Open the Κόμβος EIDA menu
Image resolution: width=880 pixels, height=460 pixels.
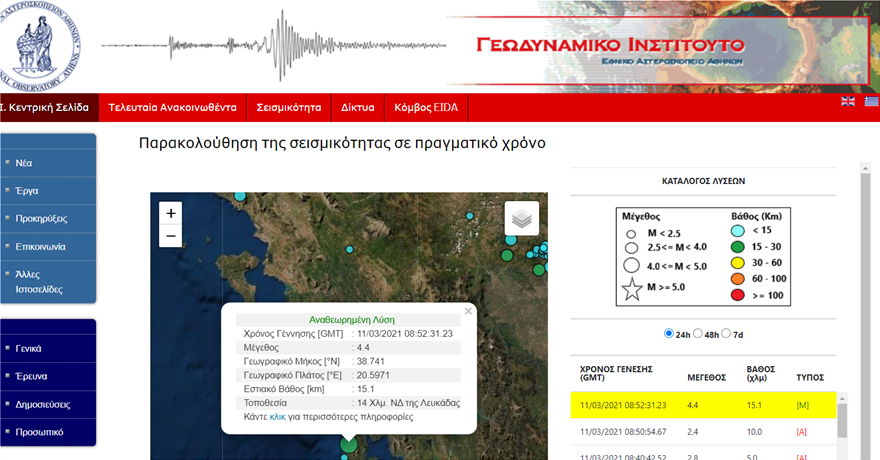click(426, 107)
